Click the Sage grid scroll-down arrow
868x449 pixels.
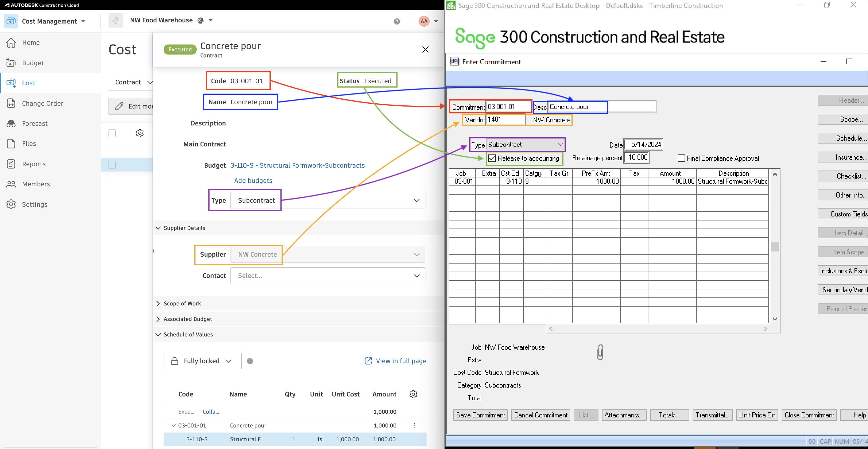coord(775,319)
